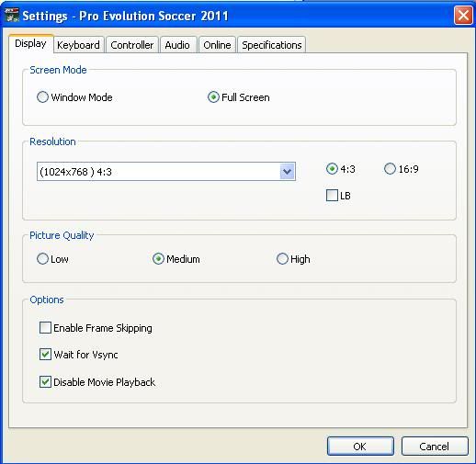Enable Frame Skipping checkbox
This screenshot has width=476, height=464.
pyautogui.click(x=45, y=327)
